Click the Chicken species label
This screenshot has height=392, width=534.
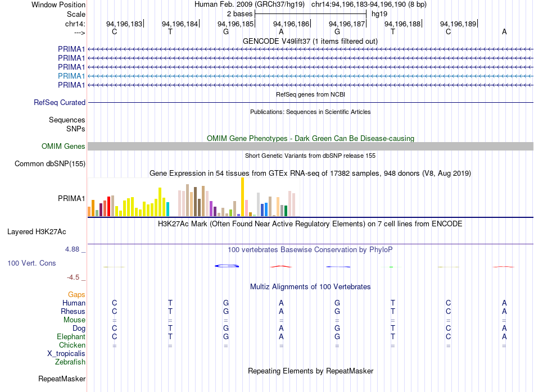click(x=72, y=345)
